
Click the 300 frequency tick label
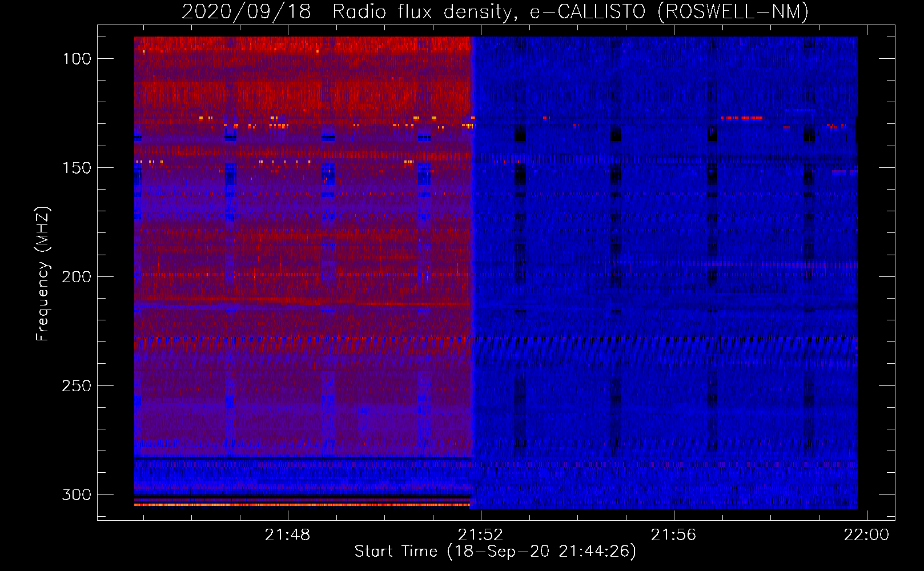coord(77,494)
